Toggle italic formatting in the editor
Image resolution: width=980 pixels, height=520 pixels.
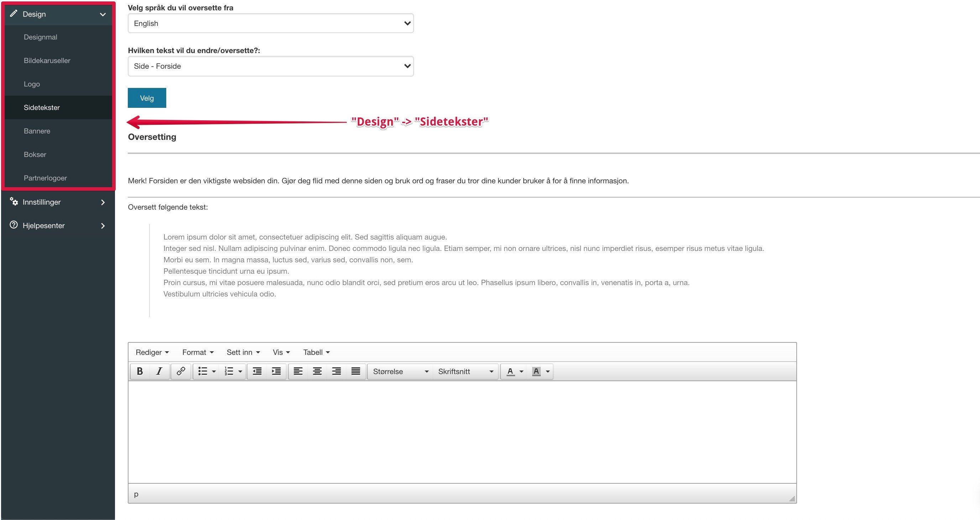tap(159, 371)
